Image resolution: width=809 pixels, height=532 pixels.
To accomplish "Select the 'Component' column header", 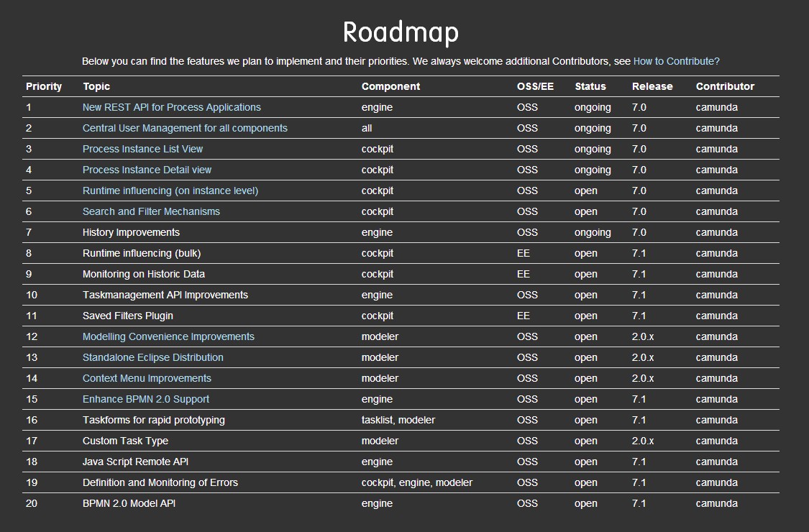I will pyautogui.click(x=390, y=86).
